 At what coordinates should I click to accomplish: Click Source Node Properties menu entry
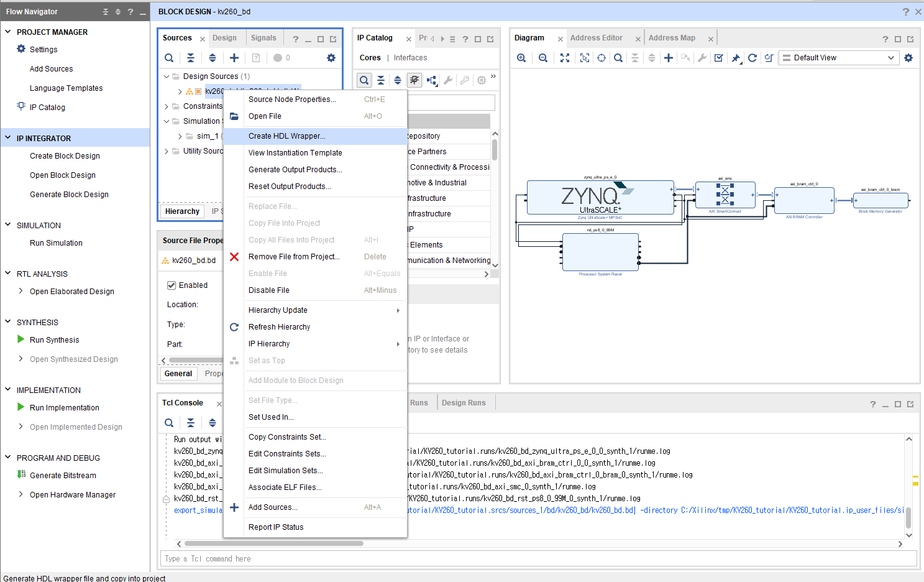(x=315, y=99)
